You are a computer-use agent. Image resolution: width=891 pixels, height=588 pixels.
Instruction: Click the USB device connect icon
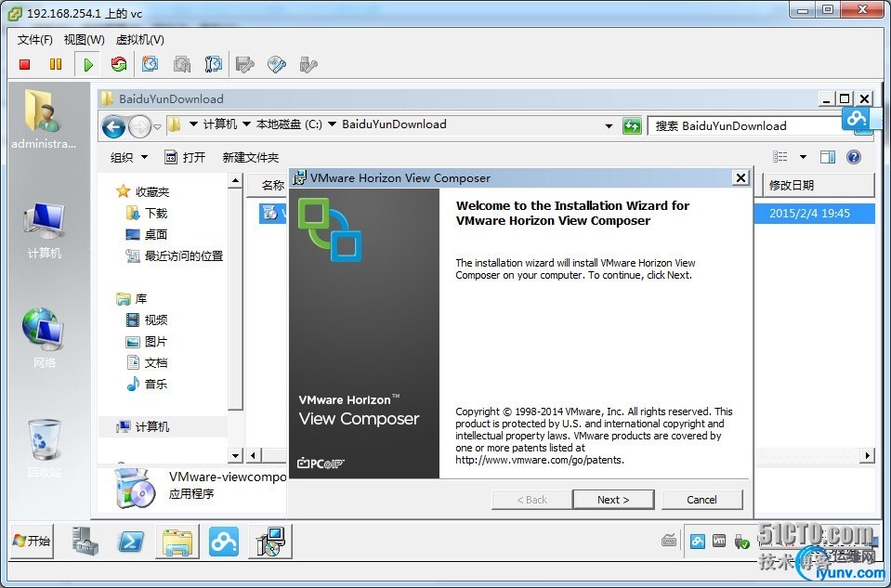pyautogui.click(x=308, y=64)
